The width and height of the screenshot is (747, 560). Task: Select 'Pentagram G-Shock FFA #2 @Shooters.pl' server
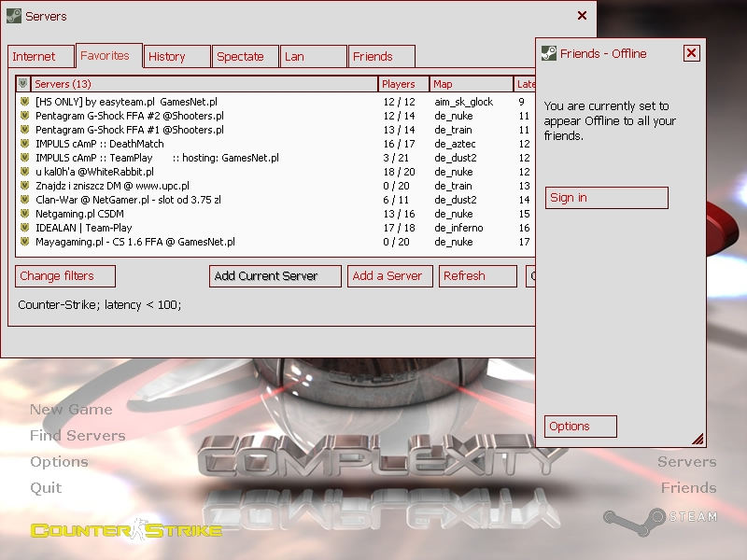click(x=275, y=116)
